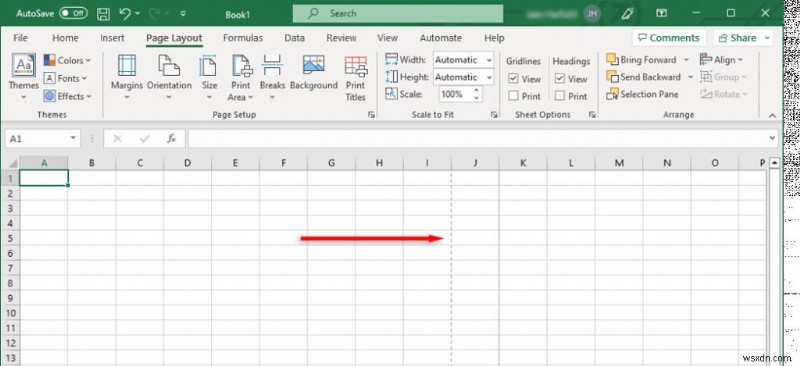Choose a sheet Background image

(314, 72)
